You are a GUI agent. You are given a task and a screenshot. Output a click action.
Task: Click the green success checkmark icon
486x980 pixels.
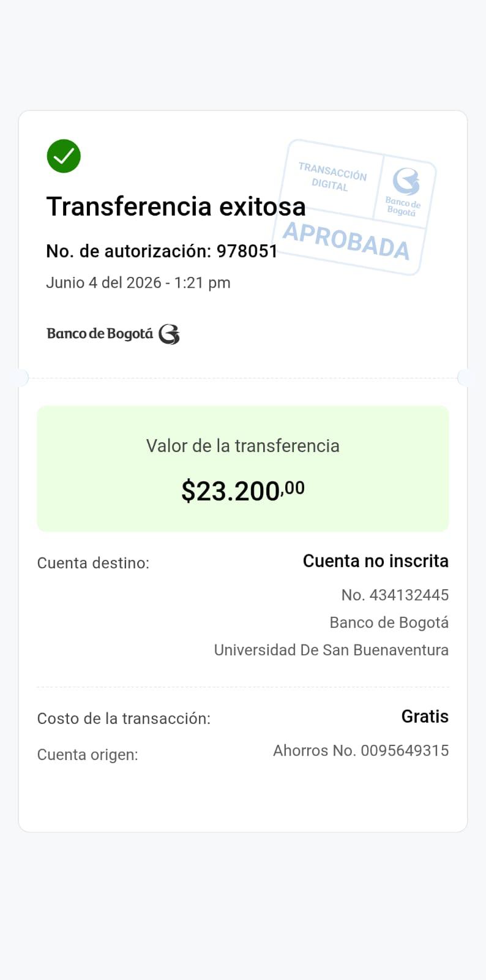[x=64, y=156]
